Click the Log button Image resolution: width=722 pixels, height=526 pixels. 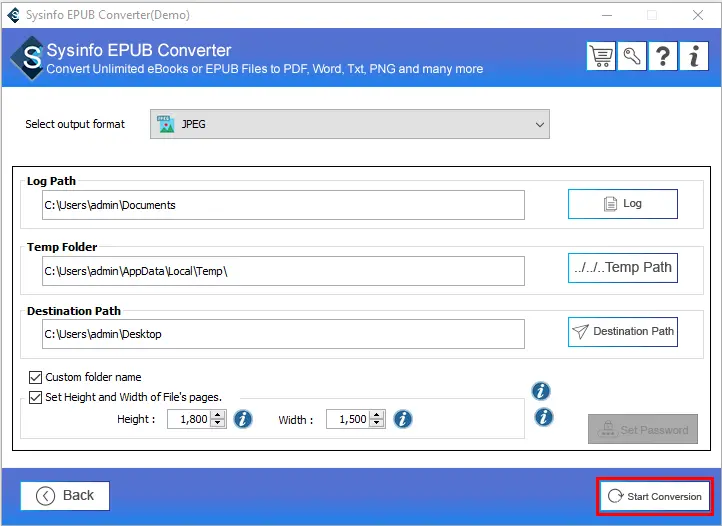click(x=622, y=204)
